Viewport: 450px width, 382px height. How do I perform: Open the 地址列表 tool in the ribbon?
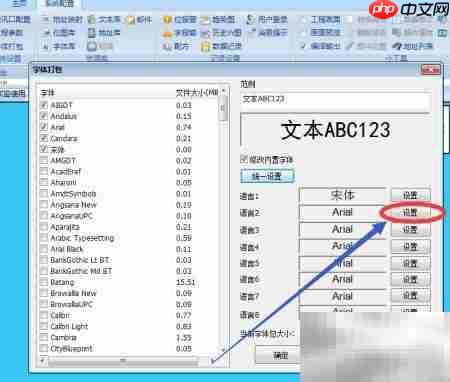click(x=412, y=46)
